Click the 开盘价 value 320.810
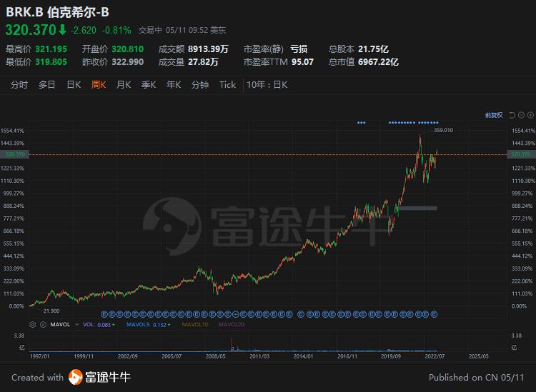The width and height of the screenshot is (536, 392). pyautogui.click(x=128, y=49)
